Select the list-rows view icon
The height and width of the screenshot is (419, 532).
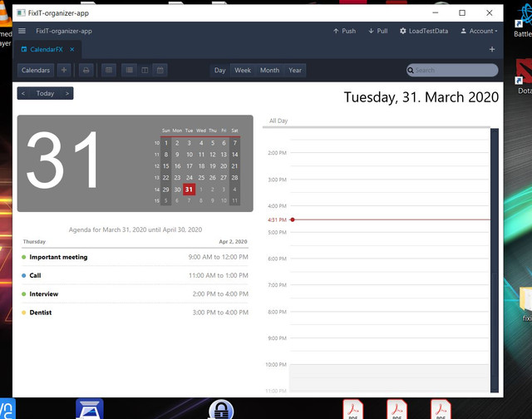click(x=130, y=70)
